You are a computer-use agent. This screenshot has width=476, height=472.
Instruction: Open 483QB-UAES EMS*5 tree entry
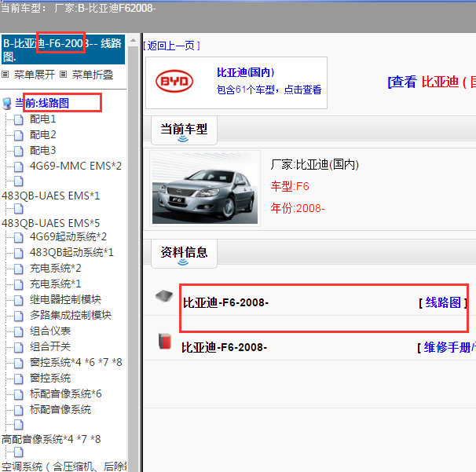[x=51, y=224]
